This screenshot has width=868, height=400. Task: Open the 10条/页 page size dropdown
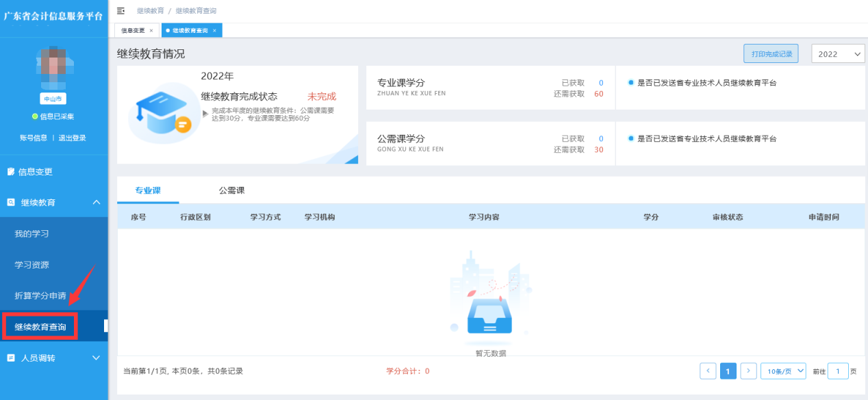(783, 371)
